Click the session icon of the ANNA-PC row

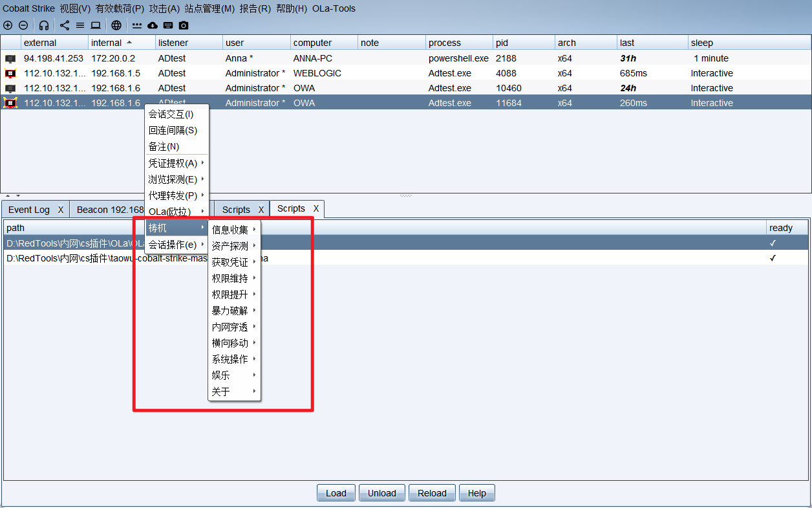coord(10,58)
